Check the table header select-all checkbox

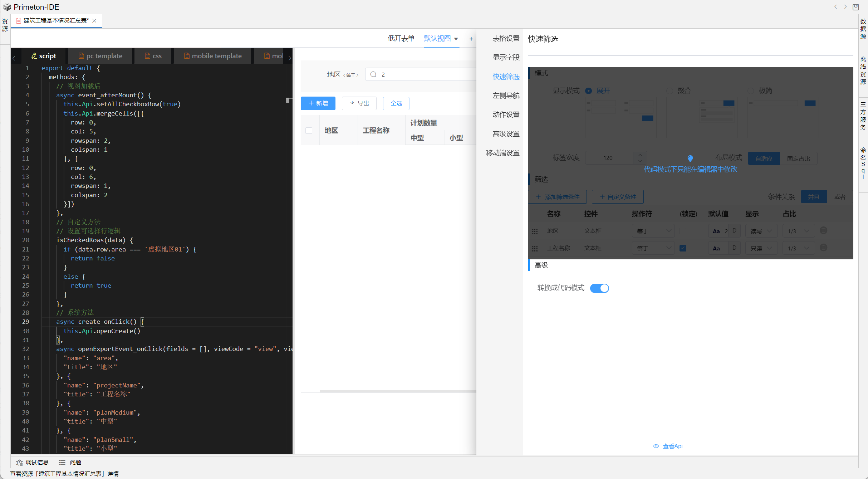point(309,131)
